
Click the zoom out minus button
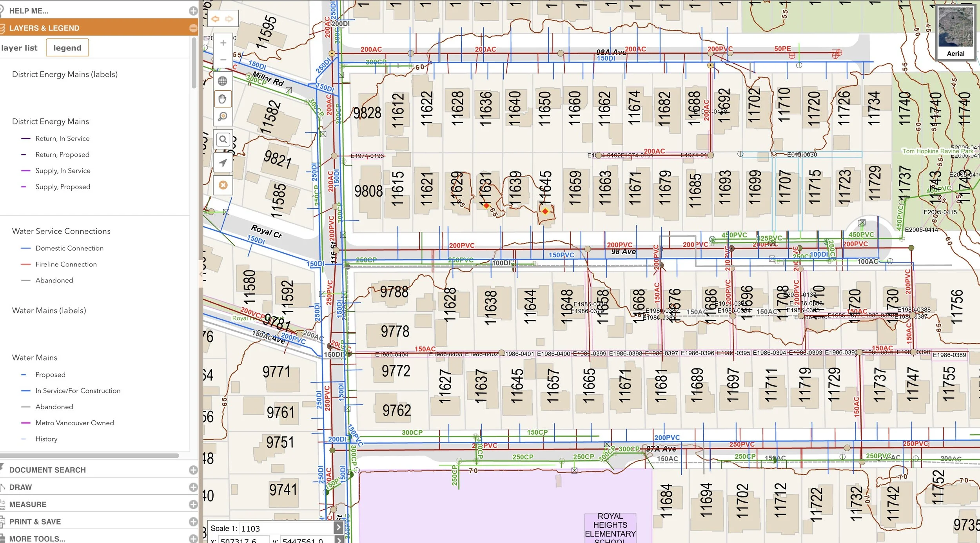point(223,60)
